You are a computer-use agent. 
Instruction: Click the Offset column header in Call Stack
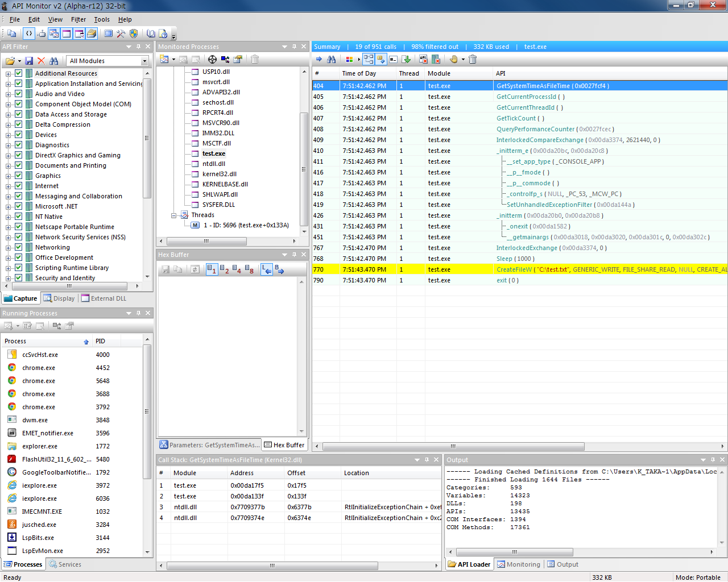pos(312,473)
